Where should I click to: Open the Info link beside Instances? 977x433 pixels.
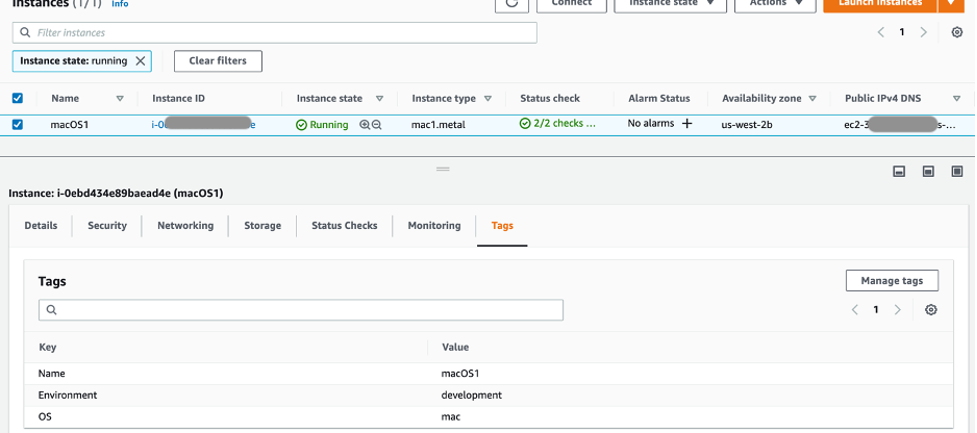(120, 4)
